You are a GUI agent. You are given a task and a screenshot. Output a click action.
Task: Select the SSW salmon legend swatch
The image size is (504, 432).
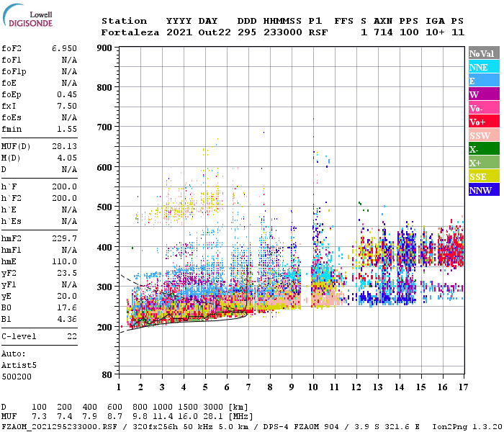tap(484, 135)
